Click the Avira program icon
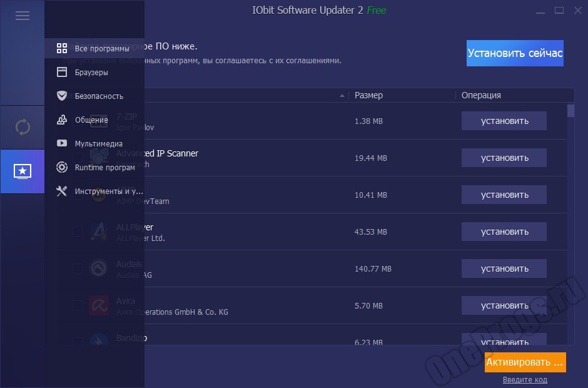The image size is (588, 388). 99,305
